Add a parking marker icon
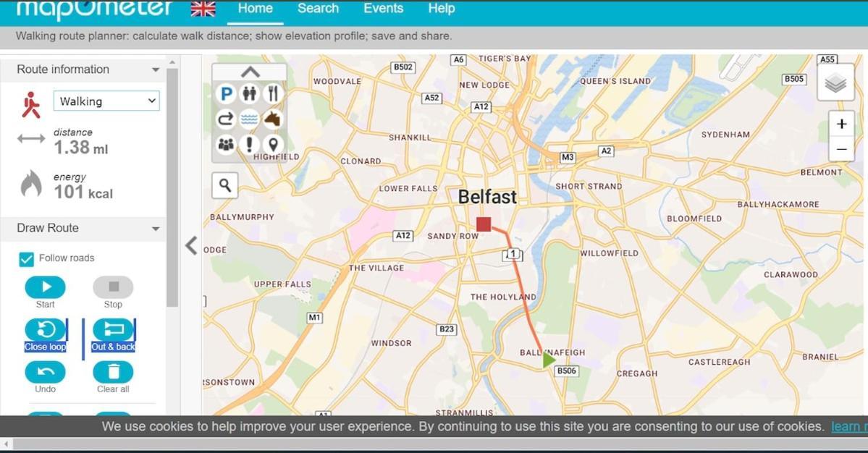This screenshot has height=453, width=868. 226,93
